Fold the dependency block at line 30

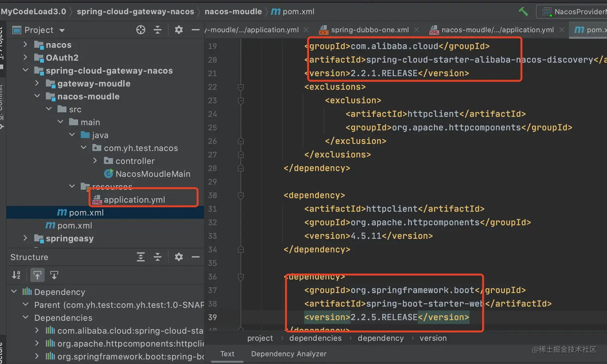pos(241,195)
